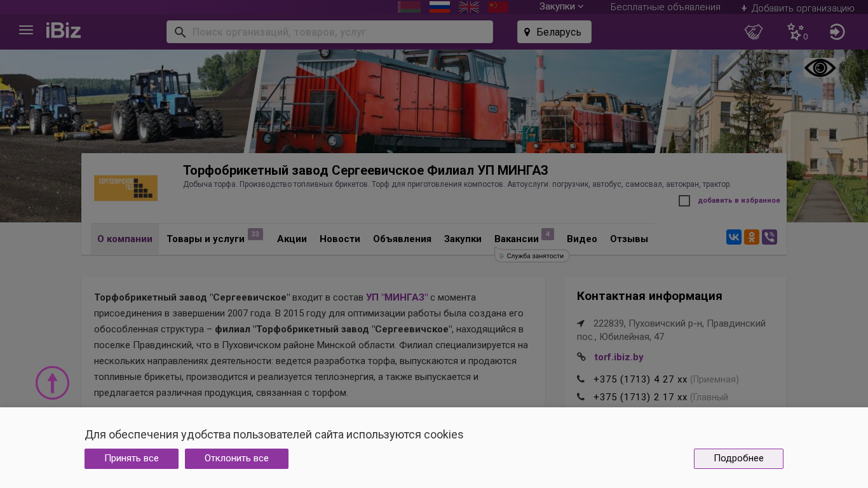
Task: Click the Служба занятости badge
Action: (x=532, y=255)
